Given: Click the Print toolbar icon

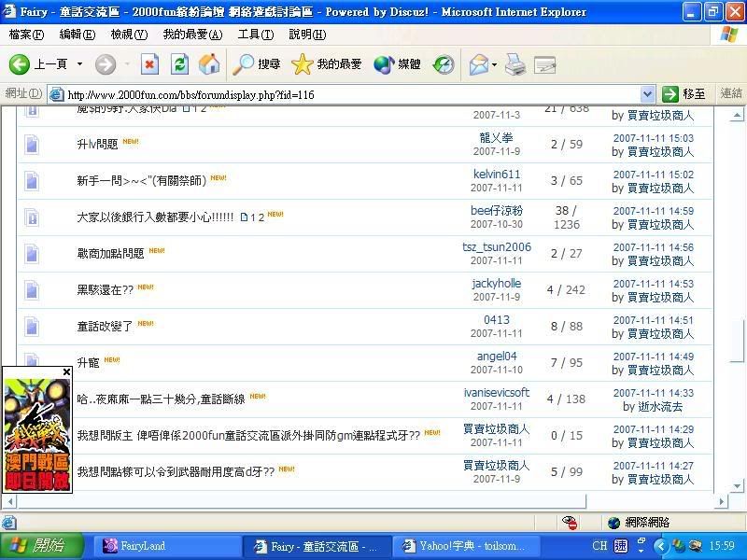Looking at the screenshot, I should (514, 64).
